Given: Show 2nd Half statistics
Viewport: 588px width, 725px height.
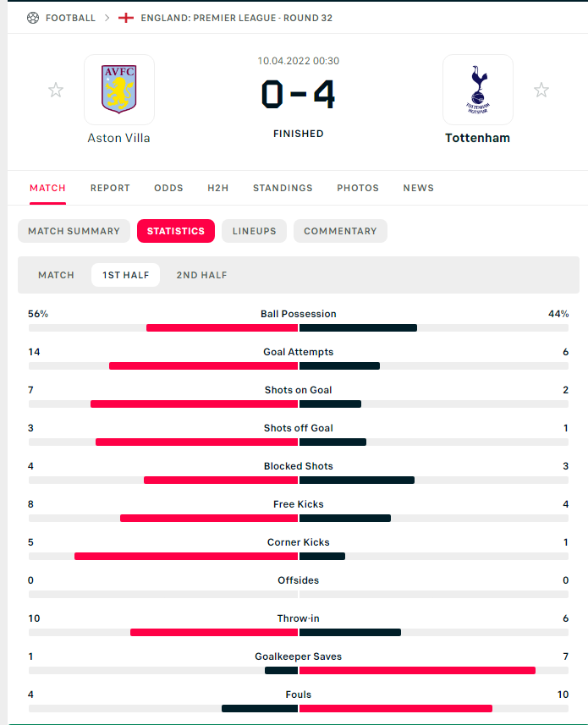Looking at the screenshot, I should click(x=201, y=275).
